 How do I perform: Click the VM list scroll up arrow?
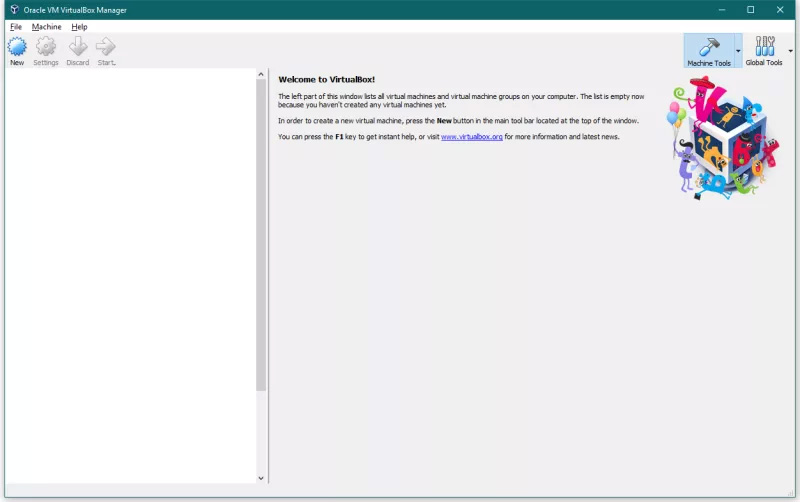261,74
